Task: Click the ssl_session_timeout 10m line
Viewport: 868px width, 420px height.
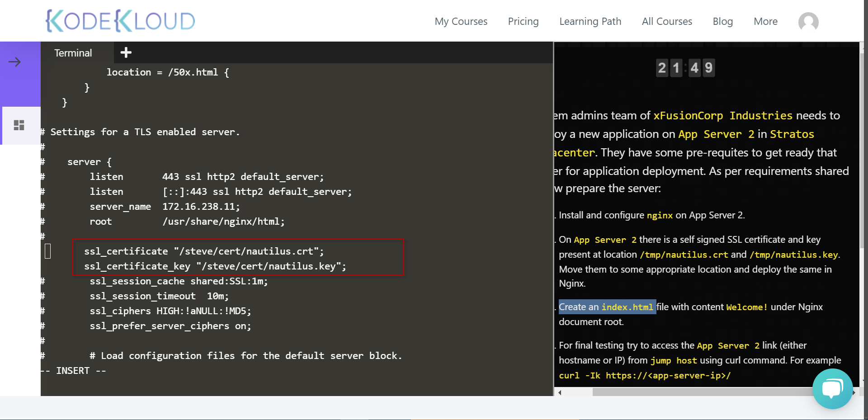Action: click(x=159, y=296)
